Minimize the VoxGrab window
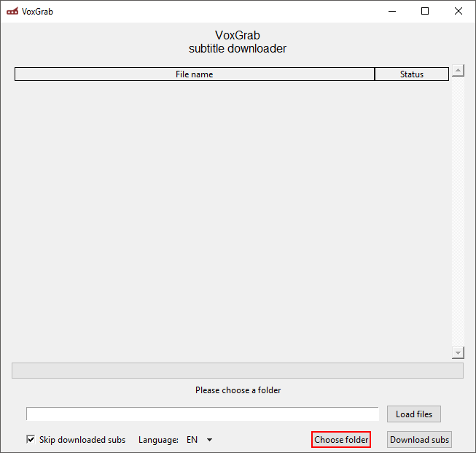 click(392, 11)
